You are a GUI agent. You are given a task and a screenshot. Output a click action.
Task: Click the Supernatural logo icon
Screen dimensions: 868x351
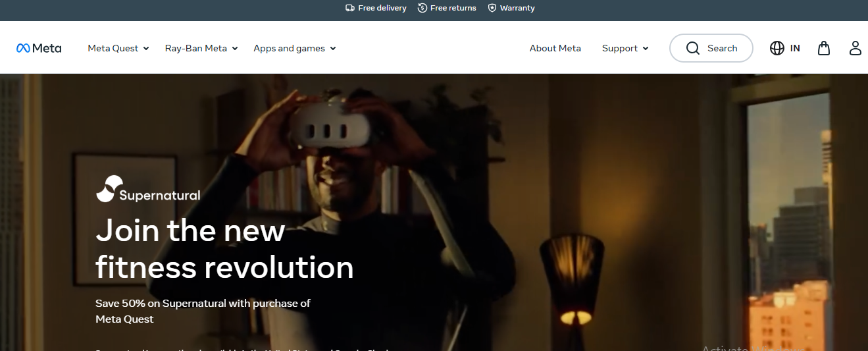pos(109,188)
